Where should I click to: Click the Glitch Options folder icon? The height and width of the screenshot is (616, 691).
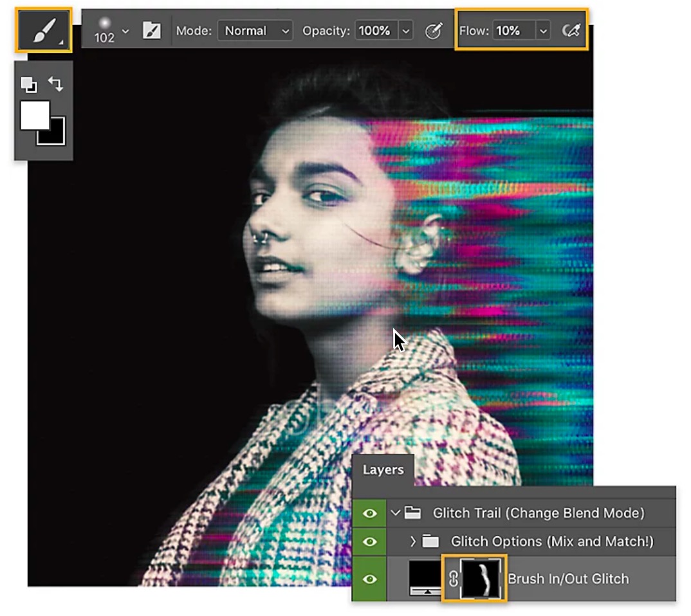coord(430,541)
